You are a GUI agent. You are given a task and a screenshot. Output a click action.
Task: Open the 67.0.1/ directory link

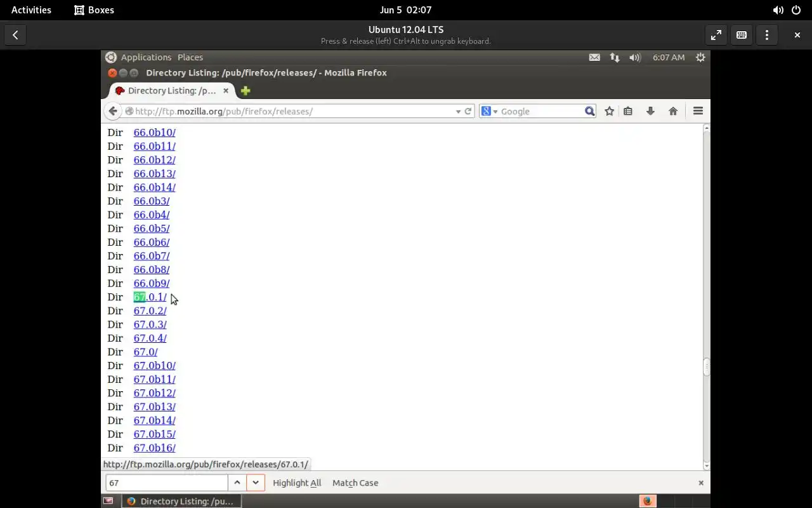pos(150,297)
